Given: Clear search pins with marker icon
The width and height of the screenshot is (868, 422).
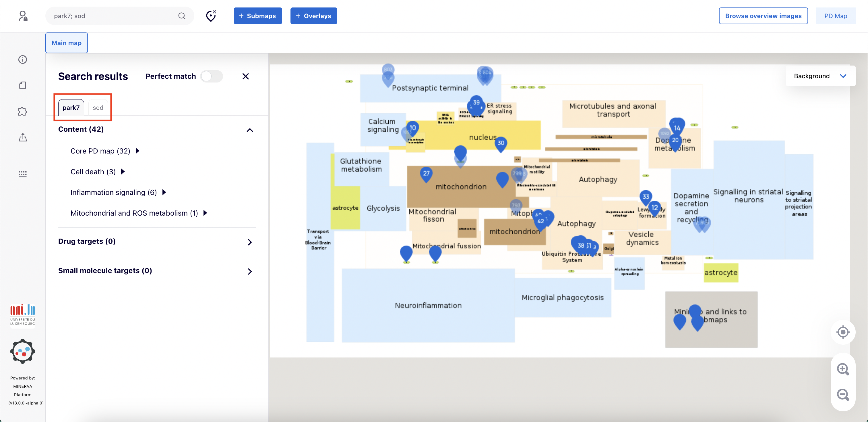Looking at the screenshot, I should 211,16.
